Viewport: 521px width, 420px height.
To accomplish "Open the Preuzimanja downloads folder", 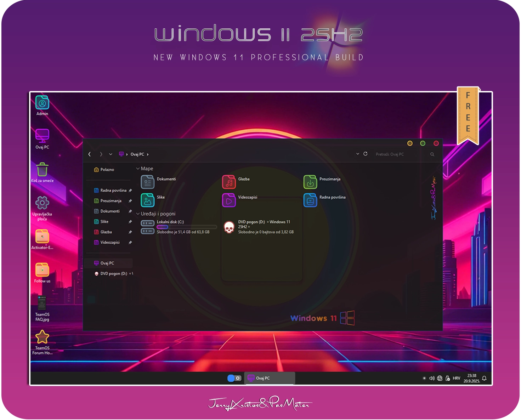I will (310, 182).
